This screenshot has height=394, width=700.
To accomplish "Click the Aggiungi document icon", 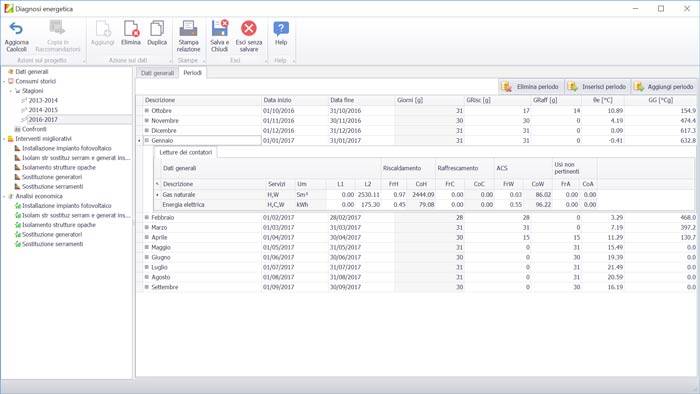I will pyautogui.click(x=103, y=29).
